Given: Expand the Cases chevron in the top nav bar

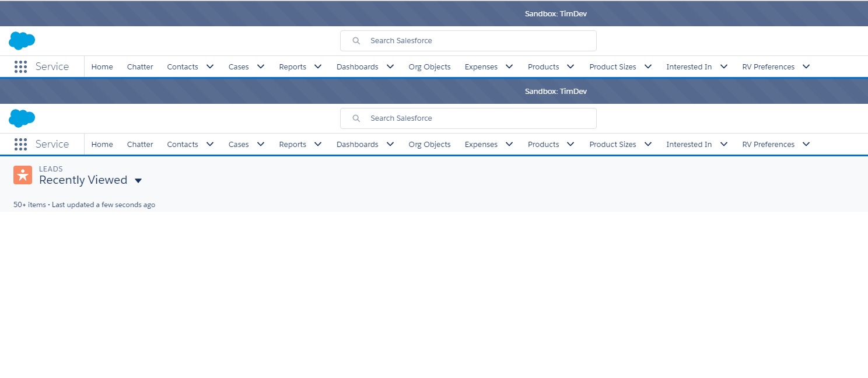Looking at the screenshot, I should 261,66.
